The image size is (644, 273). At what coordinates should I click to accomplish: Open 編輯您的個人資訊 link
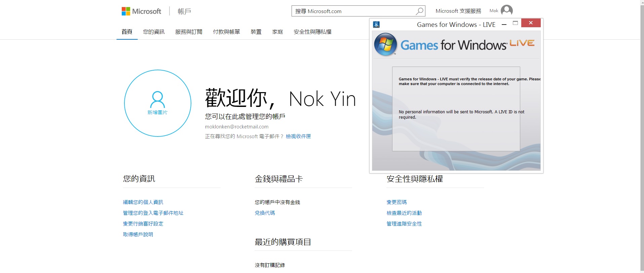143,202
